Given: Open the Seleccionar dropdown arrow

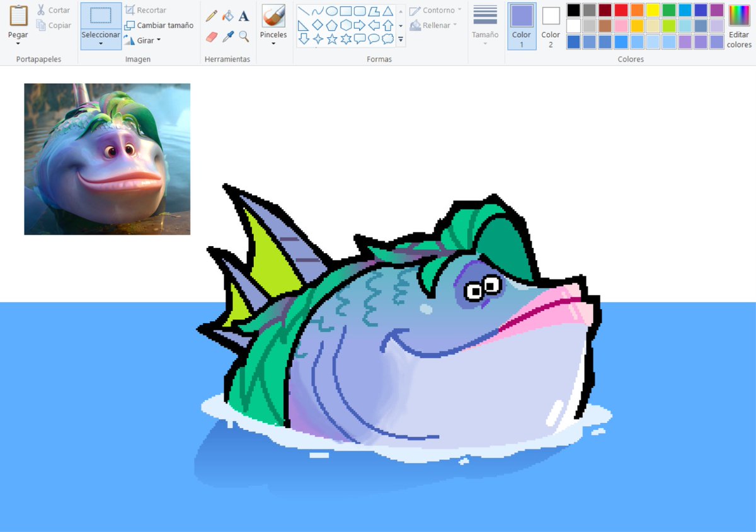Looking at the screenshot, I should (101, 44).
